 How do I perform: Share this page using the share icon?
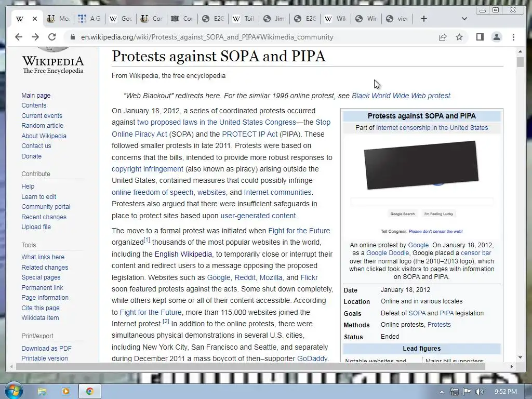click(443, 37)
